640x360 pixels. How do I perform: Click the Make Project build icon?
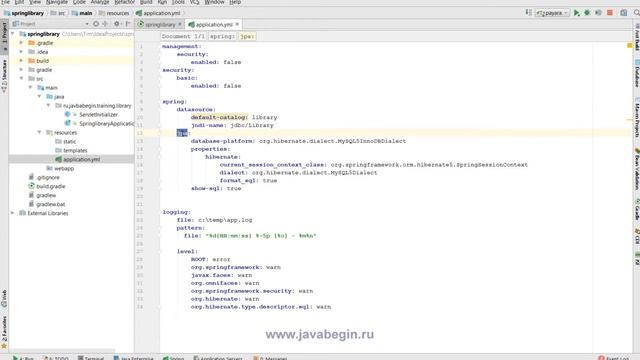coord(529,13)
